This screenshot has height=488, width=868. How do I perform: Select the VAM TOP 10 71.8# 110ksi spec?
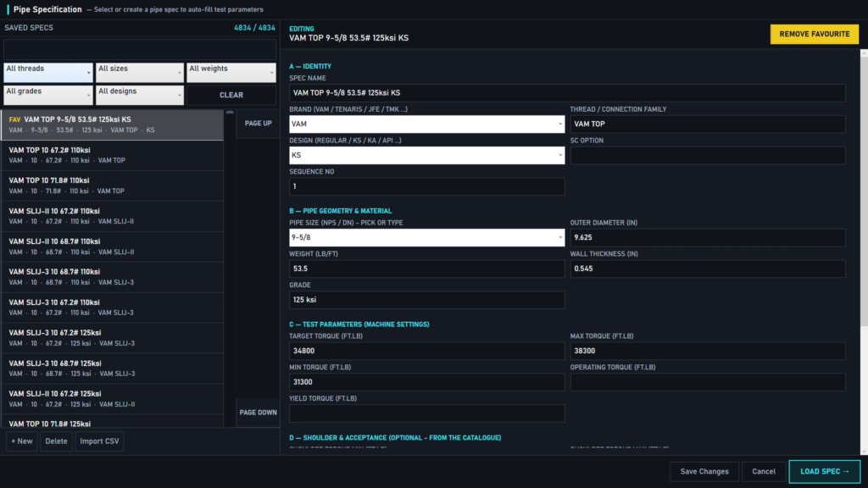tap(113, 186)
